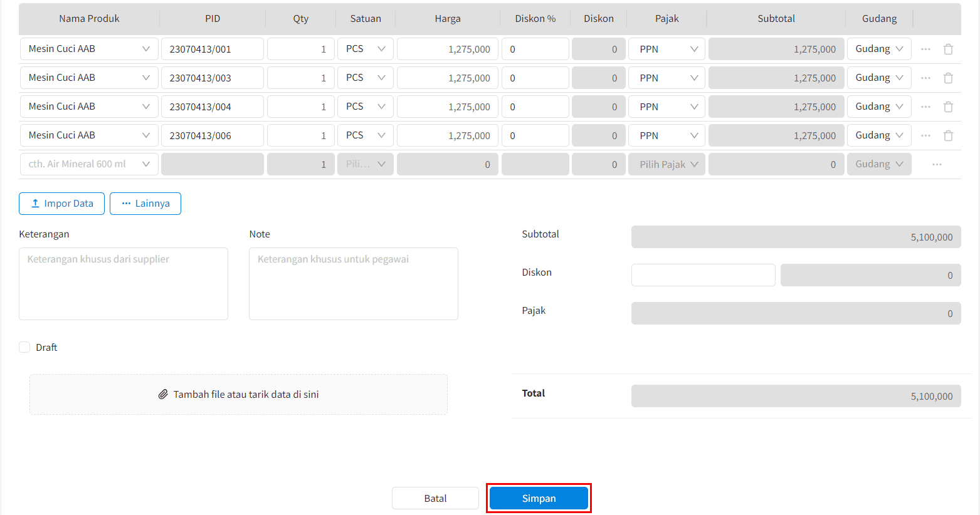Viewport: 980px width, 515px height.
Task: Focus the Note pegawai text area
Action: (354, 284)
